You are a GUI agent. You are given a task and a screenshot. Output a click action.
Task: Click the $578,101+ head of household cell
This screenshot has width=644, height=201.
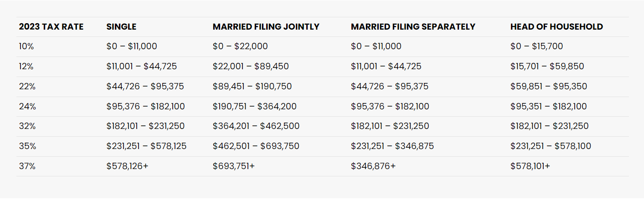click(x=530, y=166)
